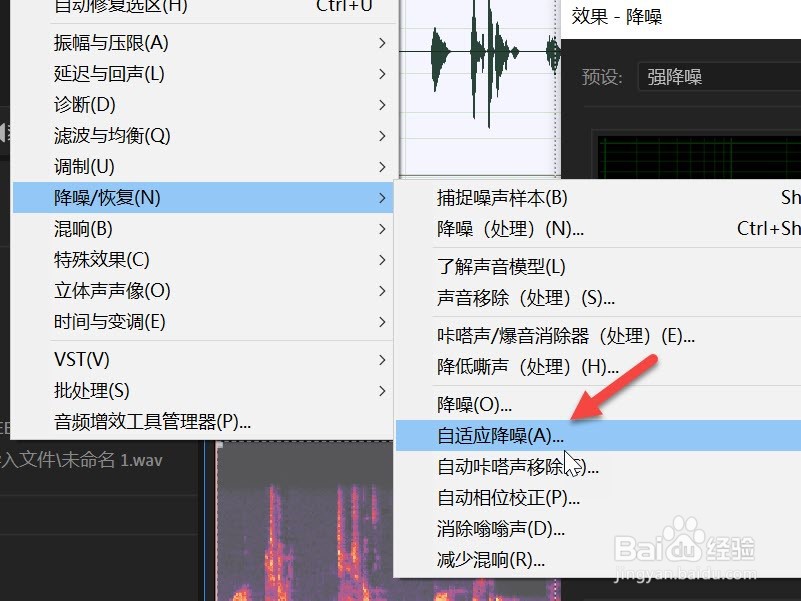Open 诊断(D) submenu

tap(203, 105)
